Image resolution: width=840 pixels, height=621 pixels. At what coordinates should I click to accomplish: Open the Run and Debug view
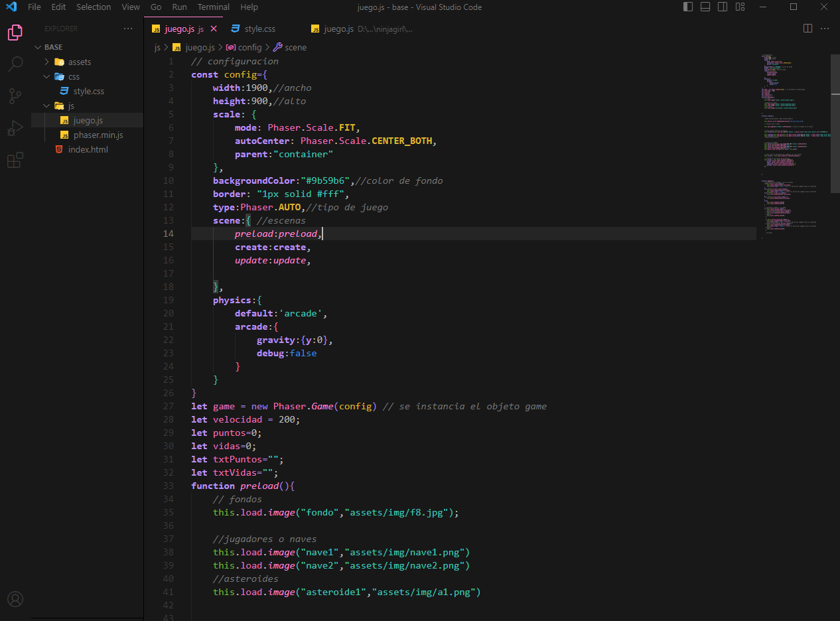tap(15, 128)
